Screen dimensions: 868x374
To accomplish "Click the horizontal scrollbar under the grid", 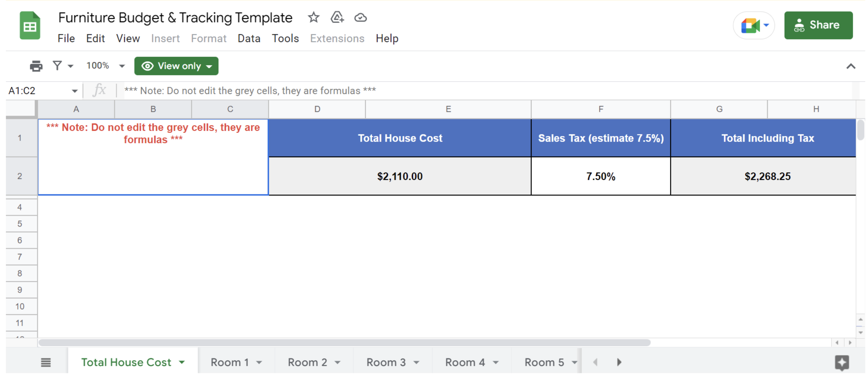I will click(x=344, y=343).
